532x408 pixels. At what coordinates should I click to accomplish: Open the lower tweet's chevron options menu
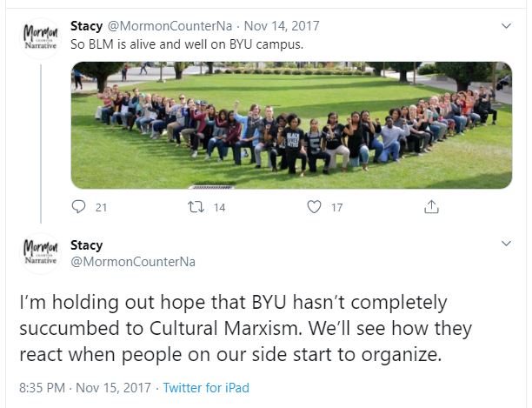tap(507, 242)
